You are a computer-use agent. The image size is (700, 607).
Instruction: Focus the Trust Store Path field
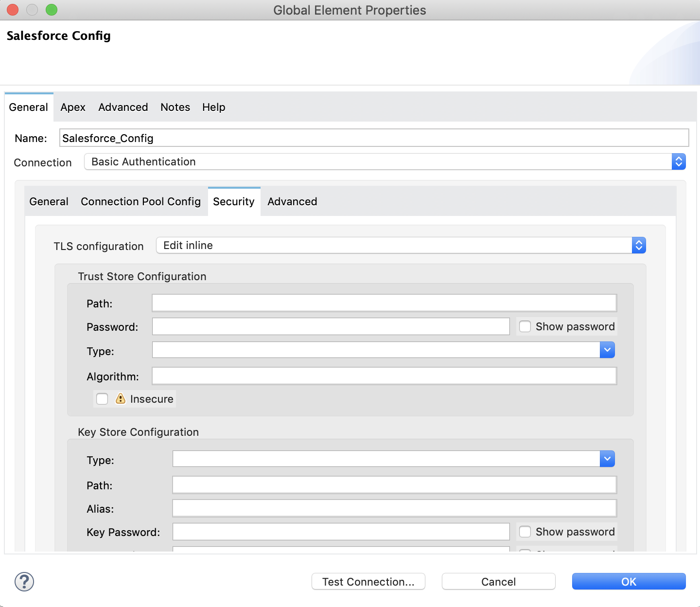coord(384,303)
